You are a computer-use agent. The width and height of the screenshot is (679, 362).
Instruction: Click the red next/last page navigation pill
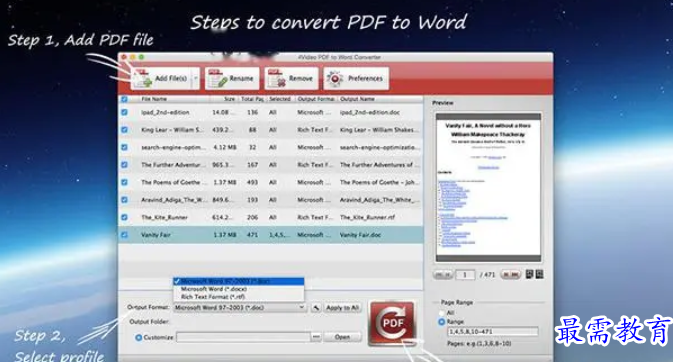coord(510,275)
